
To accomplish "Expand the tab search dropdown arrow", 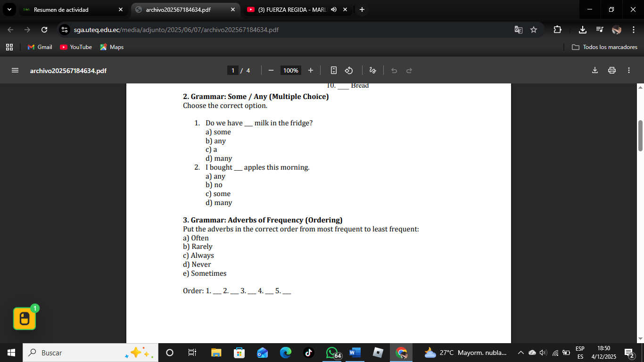I will (x=9, y=9).
